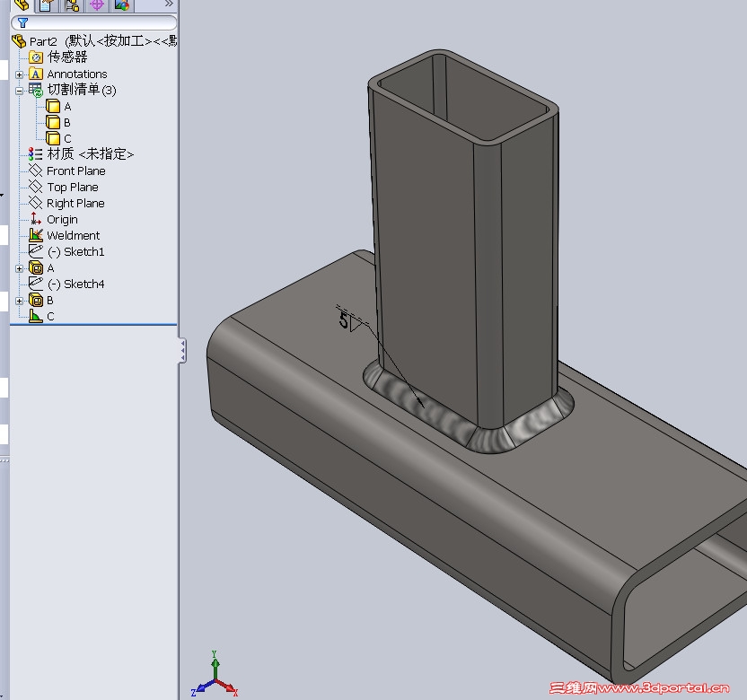Collapse the feature tree panel with the side handle

click(x=183, y=351)
